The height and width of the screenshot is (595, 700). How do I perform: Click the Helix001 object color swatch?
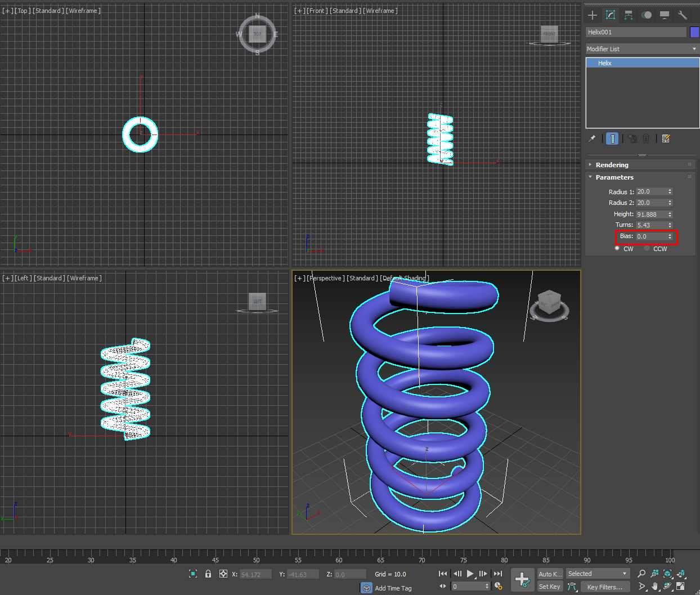694,32
